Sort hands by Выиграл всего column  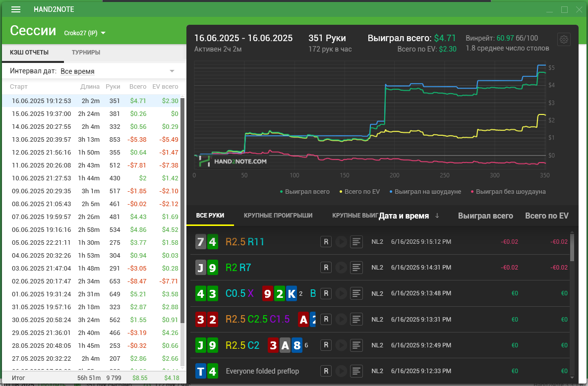[x=485, y=216]
